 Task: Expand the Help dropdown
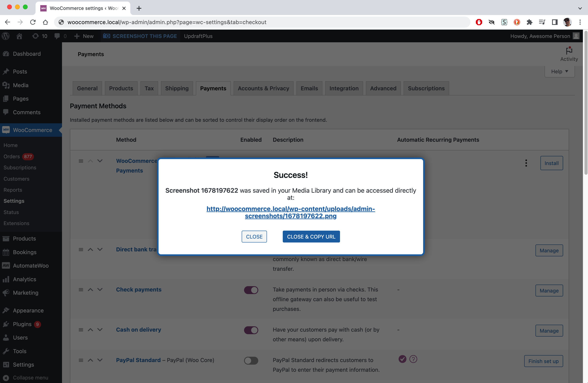pos(559,72)
